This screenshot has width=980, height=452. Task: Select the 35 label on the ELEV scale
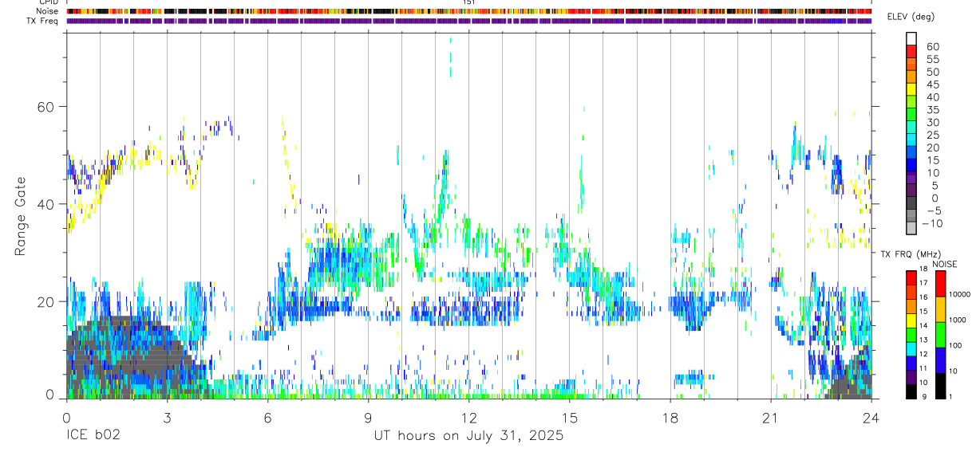[x=932, y=109]
